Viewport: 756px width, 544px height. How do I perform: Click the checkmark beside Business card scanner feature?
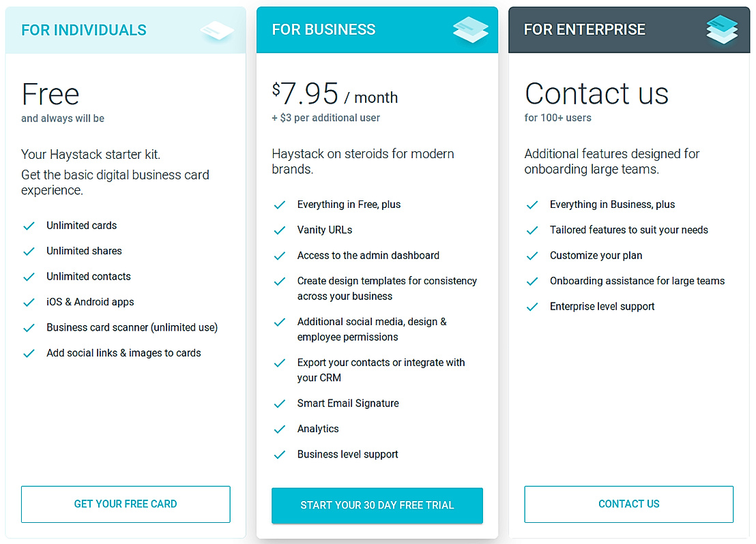point(29,327)
